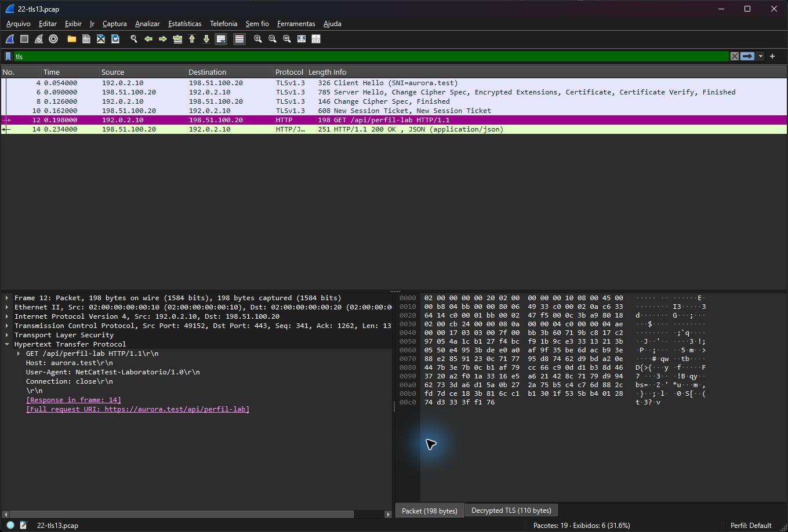Apply the display filter with the arrow button
The width and height of the screenshot is (788, 532).
pyautogui.click(x=747, y=56)
